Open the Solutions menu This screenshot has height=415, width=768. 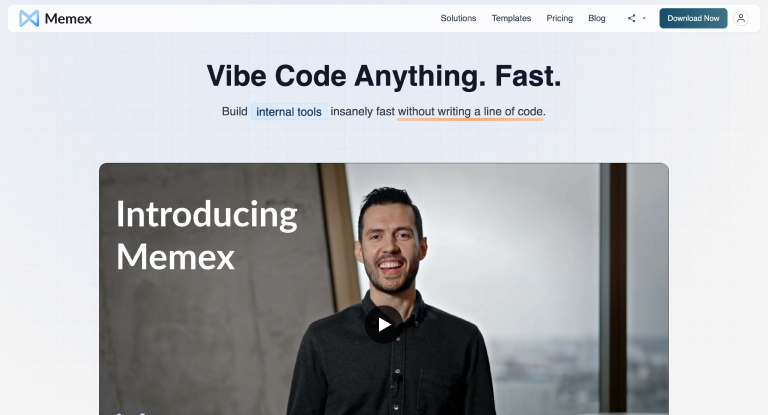point(458,18)
